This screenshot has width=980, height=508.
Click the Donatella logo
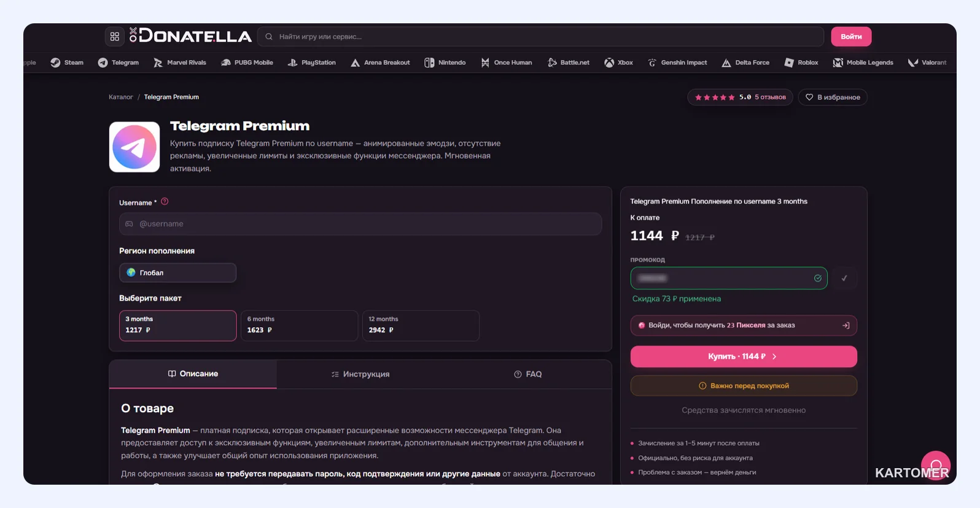tap(190, 36)
